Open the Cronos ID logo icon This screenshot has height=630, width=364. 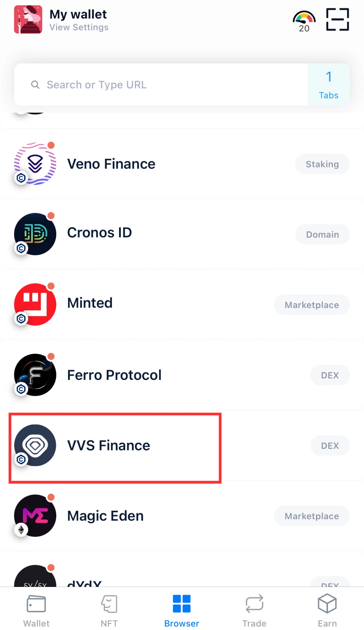pos(35,234)
